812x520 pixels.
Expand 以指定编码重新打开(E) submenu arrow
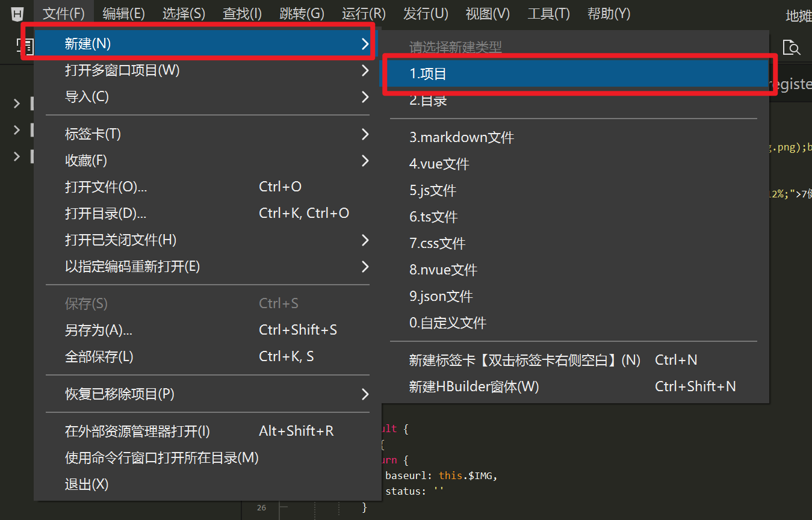tap(365, 266)
